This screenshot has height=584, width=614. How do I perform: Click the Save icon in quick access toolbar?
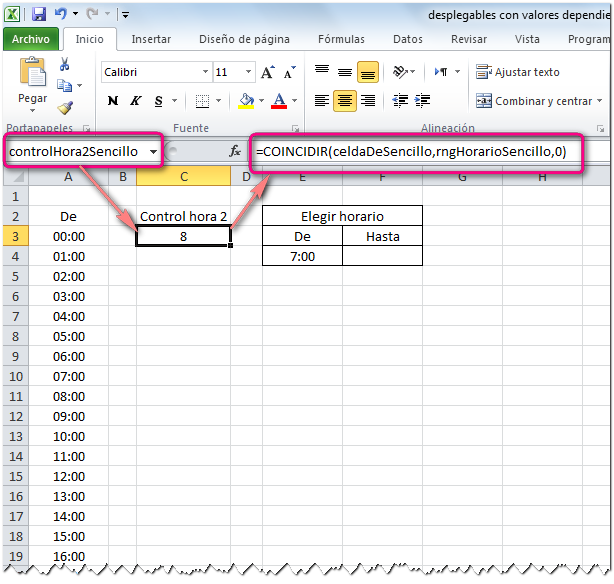pyautogui.click(x=39, y=15)
